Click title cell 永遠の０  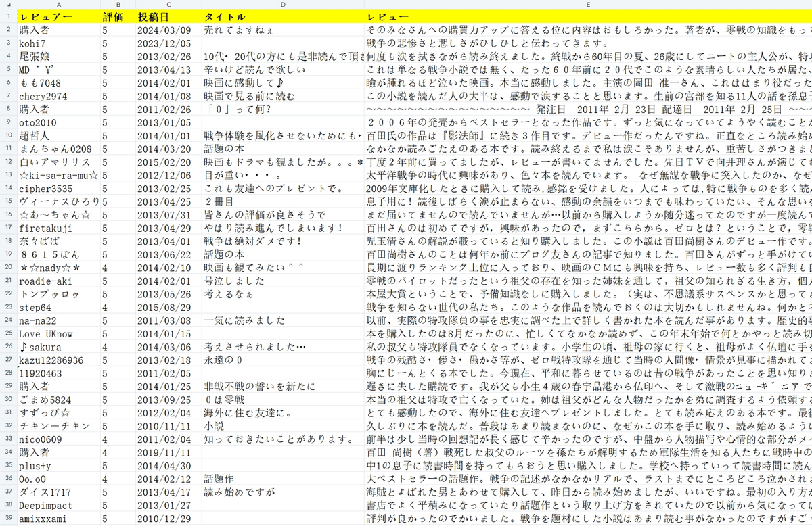pyautogui.click(x=282, y=359)
